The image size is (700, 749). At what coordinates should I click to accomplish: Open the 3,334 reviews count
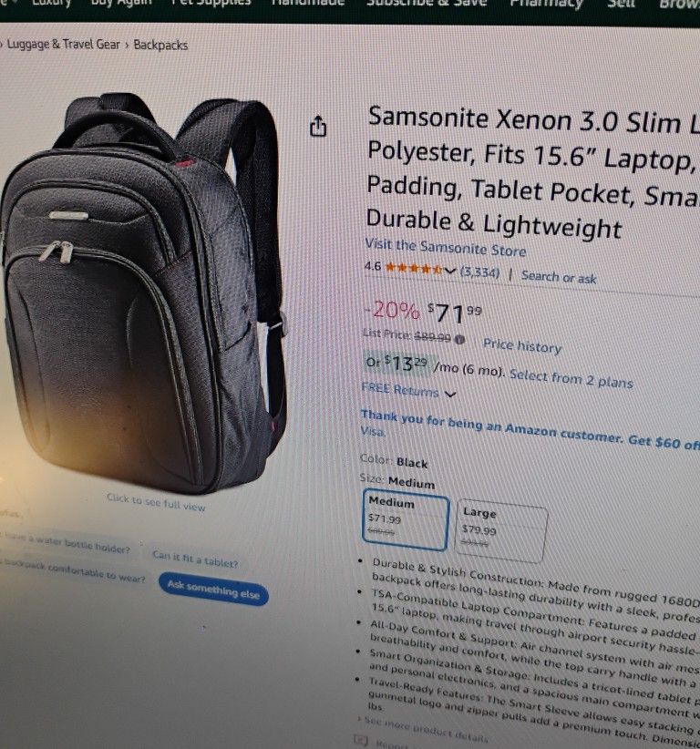pyautogui.click(x=479, y=272)
